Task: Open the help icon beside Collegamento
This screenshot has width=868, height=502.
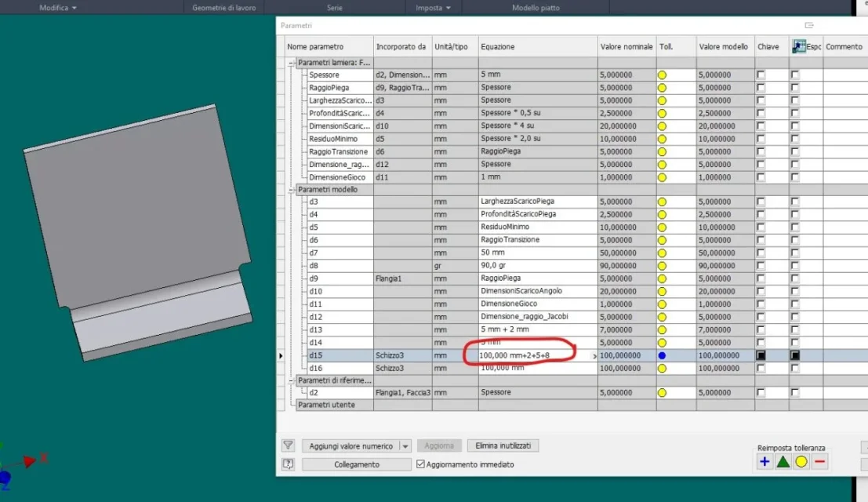Action: pyautogui.click(x=289, y=464)
